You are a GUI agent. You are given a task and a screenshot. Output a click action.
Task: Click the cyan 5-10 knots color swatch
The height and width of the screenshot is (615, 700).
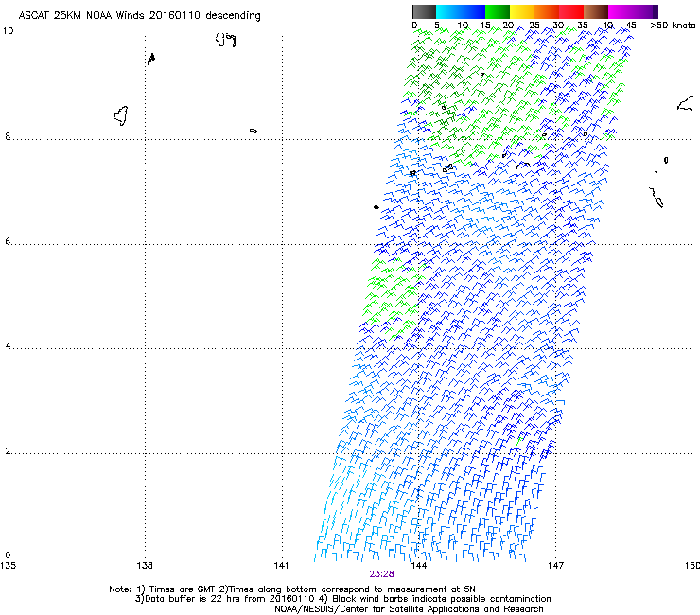click(448, 11)
